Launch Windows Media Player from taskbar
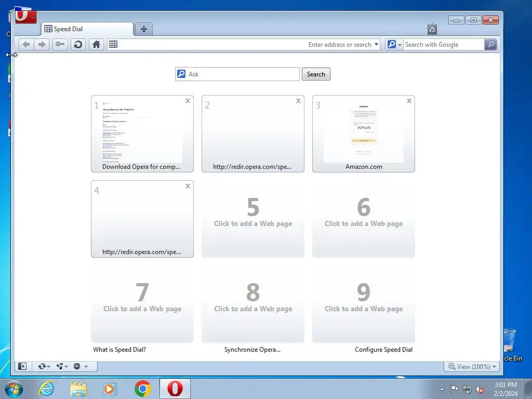Image resolution: width=532 pixels, height=399 pixels. (x=110, y=389)
